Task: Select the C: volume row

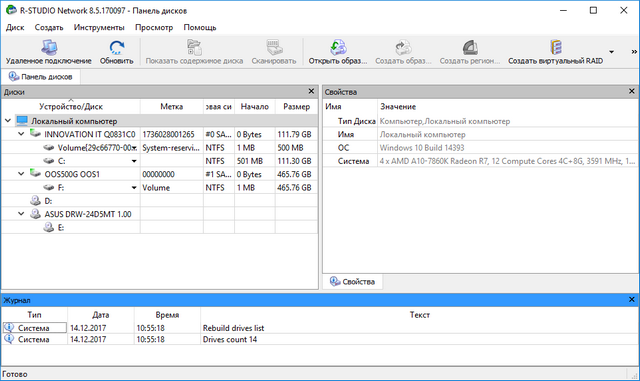Action: [159, 161]
